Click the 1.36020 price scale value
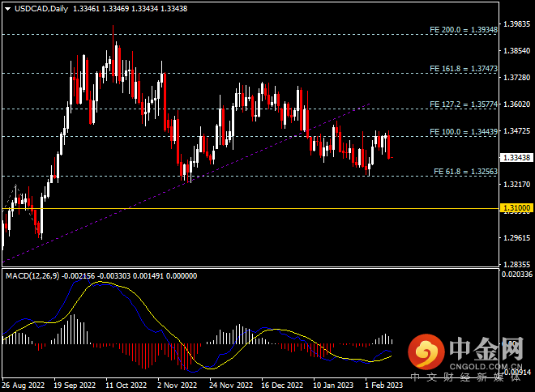The image size is (535, 392). click(516, 104)
